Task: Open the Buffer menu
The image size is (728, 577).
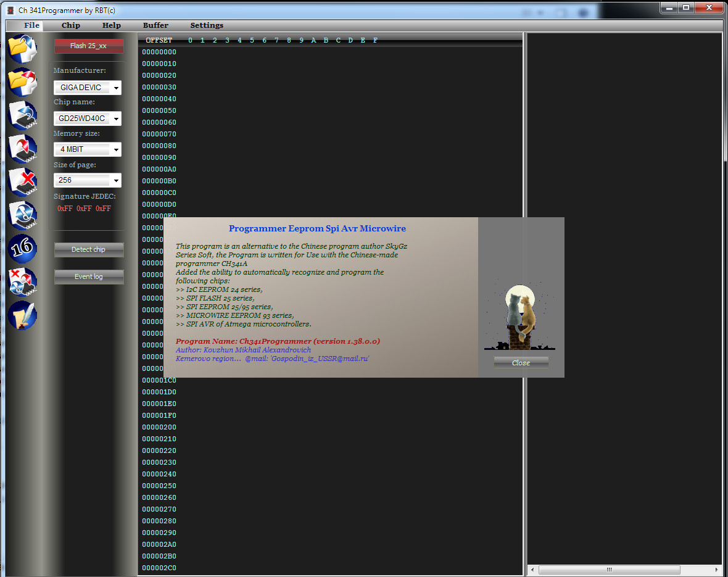Action: coord(155,25)
